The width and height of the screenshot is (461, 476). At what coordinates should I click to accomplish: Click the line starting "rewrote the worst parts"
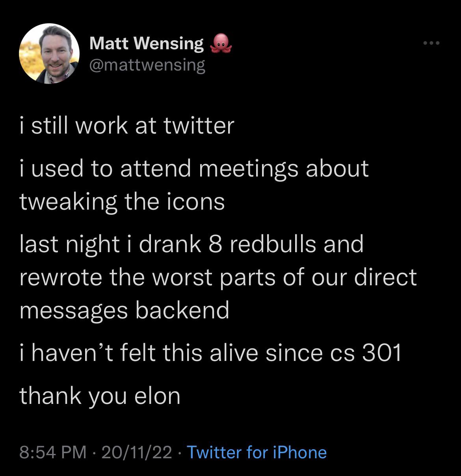point(217,277)
